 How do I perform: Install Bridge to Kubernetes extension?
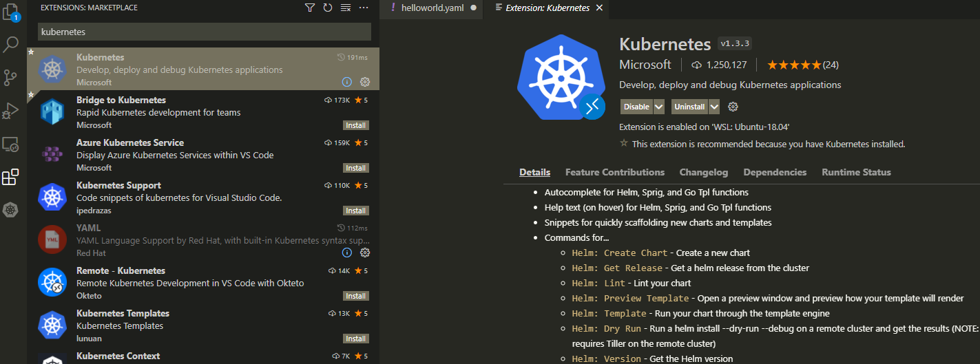[356, 125]
